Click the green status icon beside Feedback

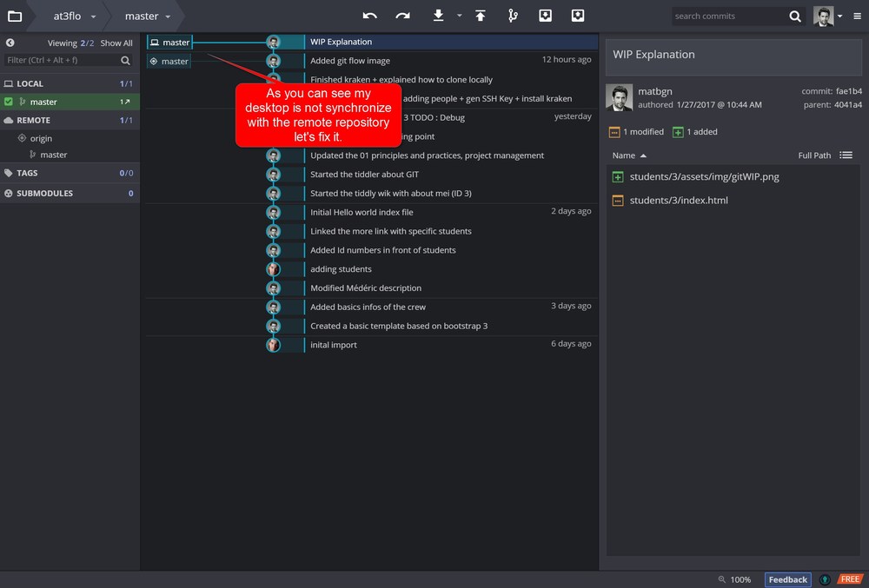coord(825,579)
